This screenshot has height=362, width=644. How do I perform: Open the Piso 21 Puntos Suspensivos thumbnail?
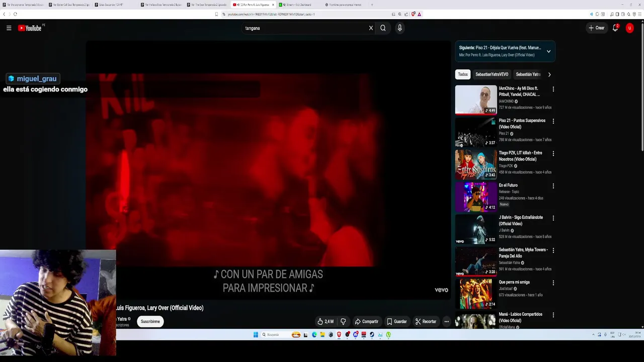click(x=476, y=132)
